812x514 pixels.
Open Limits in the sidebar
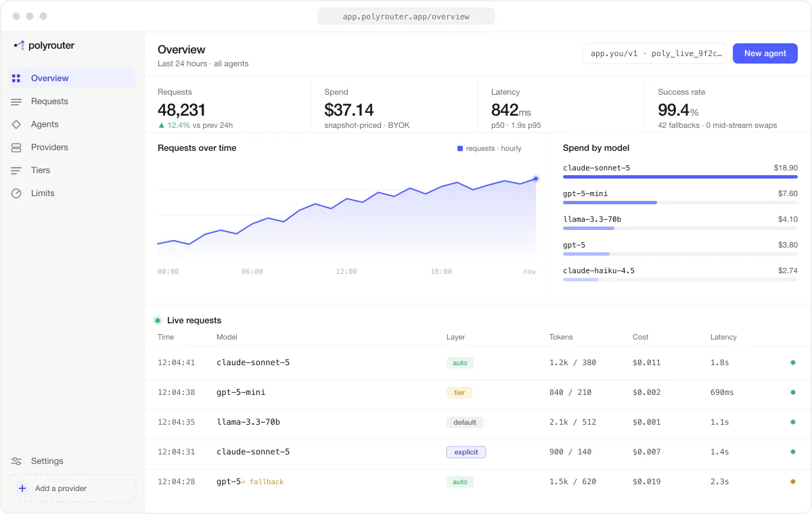72,193
